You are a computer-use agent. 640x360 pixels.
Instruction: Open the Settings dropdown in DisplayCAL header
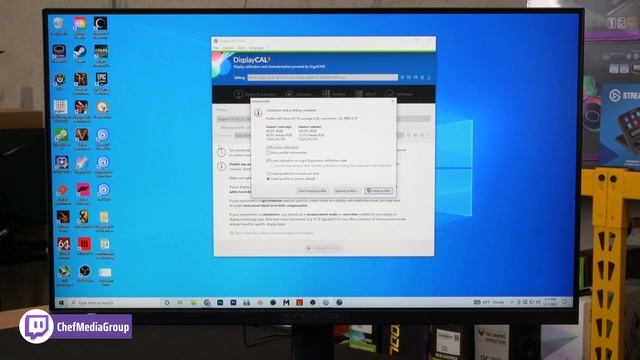point(322,77)
